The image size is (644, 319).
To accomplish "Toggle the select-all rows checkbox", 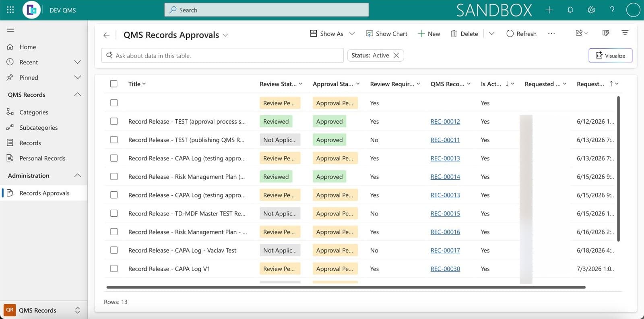I will point(114,84).
